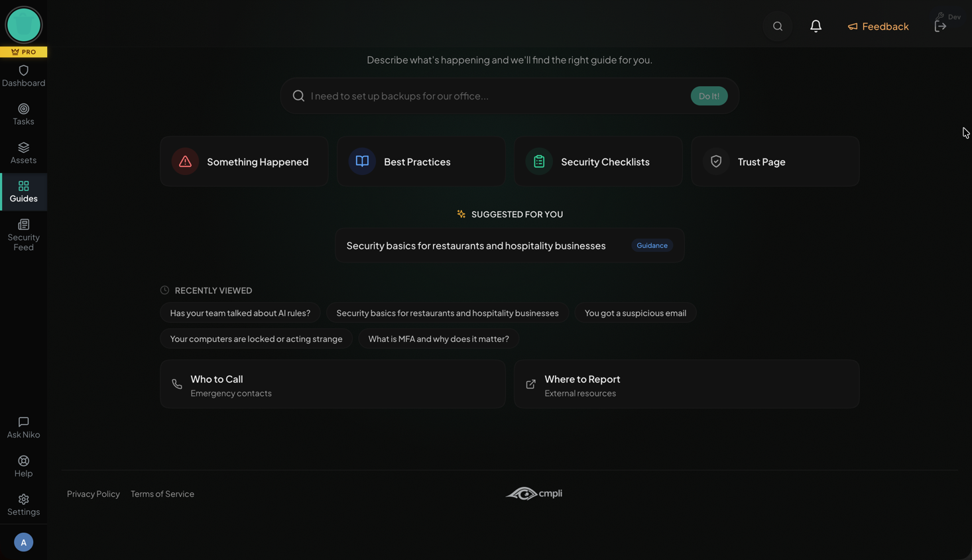This screenshot has height=560, width=972.
Task: Open the Privacy Policy link
Action: point(93,494)
